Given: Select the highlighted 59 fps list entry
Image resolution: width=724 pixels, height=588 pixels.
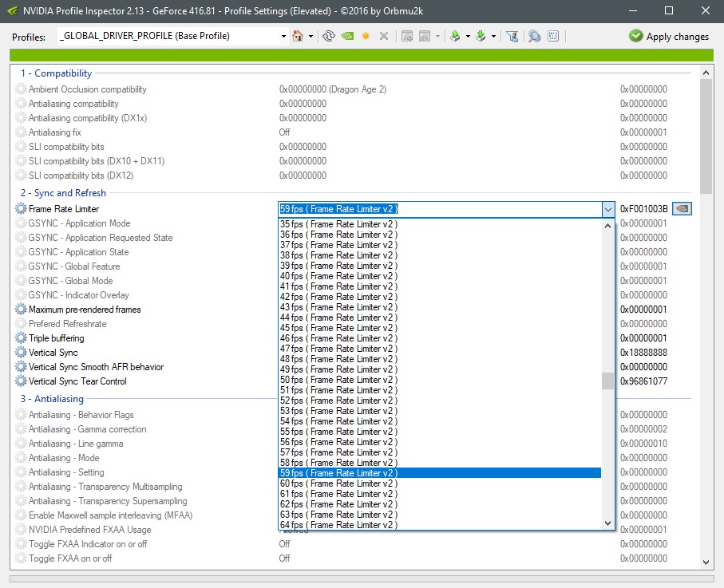Looking at the screenshot, I should tap(440, 473).
